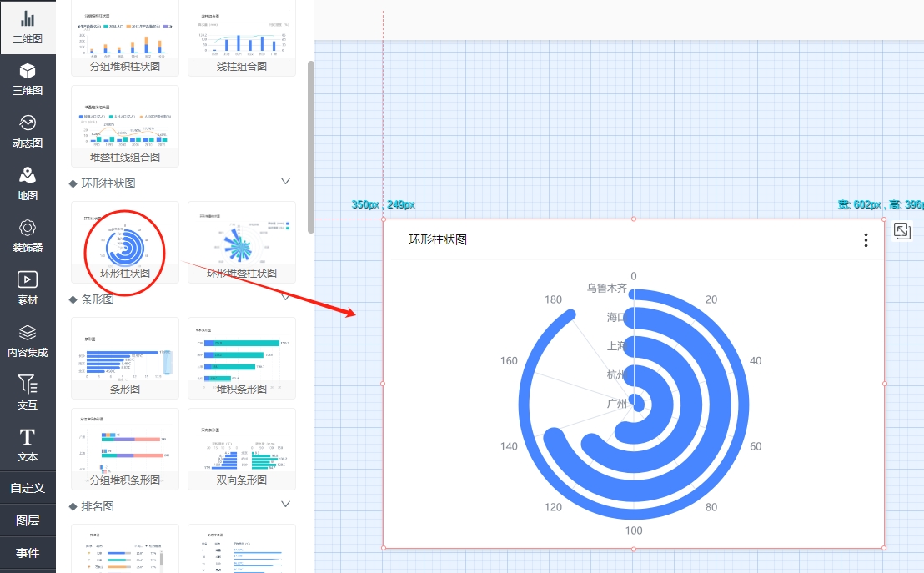The image size is (924, 573).
Task: Open the 内容集成 panel
Action: (28, 341)
